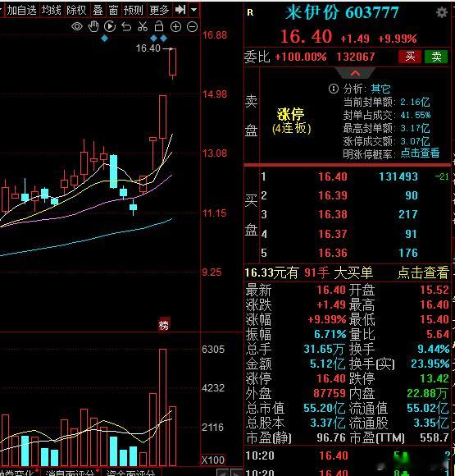Screen dimensions: 455x476
Task: Click 点击查看 next to 明涨停概率
Action: [x=420, y=153]
